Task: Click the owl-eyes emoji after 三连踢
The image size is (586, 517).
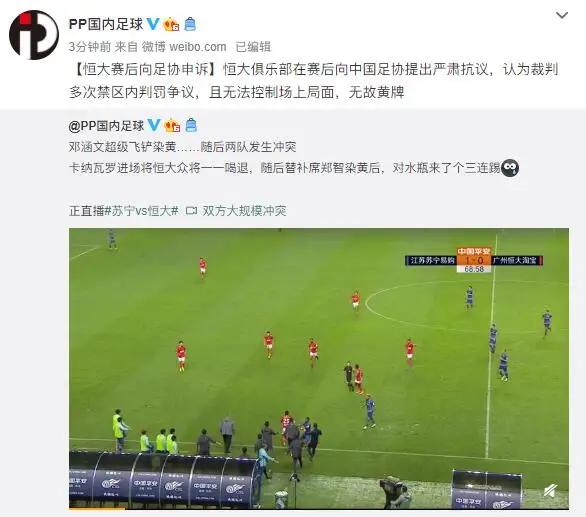Action: click(509, 168)
